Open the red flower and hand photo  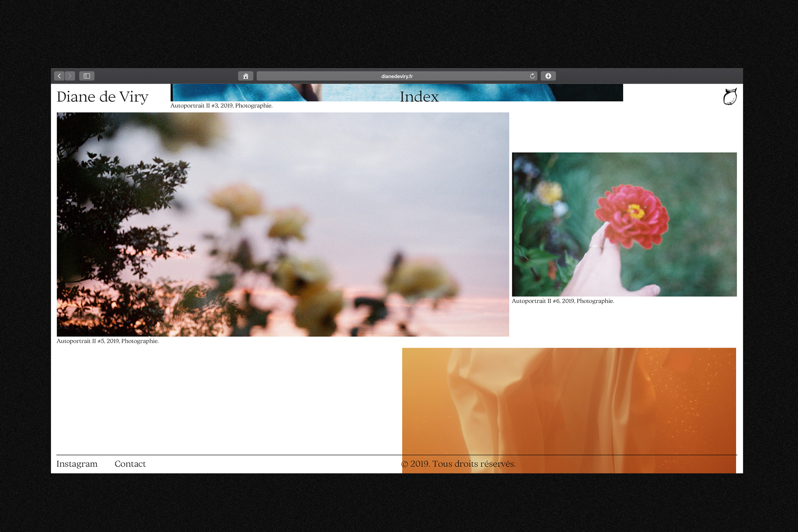coord(624,224)
